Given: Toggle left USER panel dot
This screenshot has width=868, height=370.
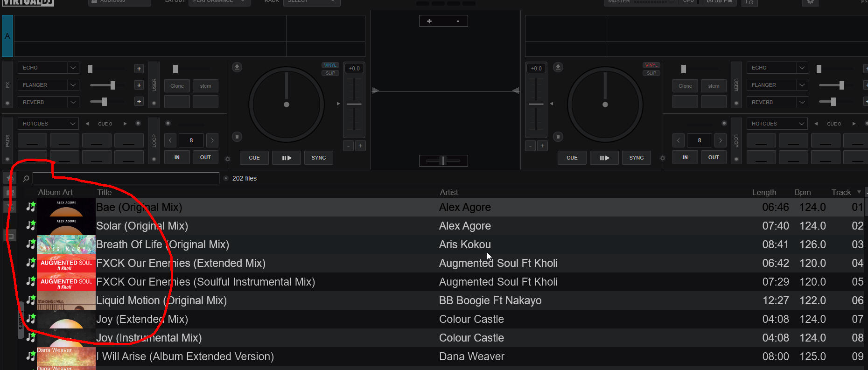Looking at the screenshot, I should [154, 103].
